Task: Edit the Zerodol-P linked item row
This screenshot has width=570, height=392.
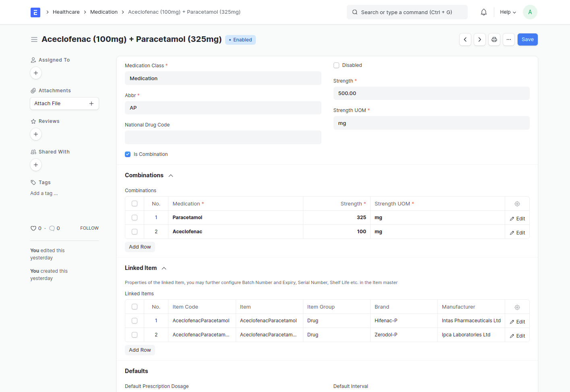Action: coord(517,336)
